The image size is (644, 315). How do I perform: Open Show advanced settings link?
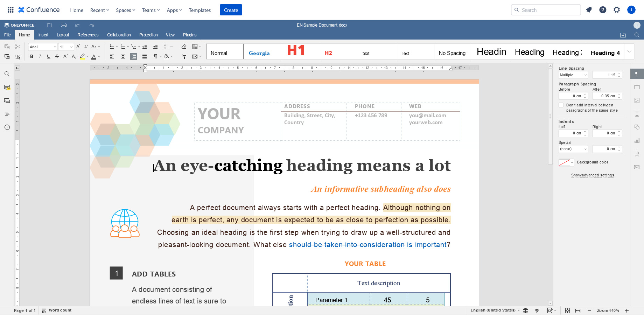tap(593, 175)
